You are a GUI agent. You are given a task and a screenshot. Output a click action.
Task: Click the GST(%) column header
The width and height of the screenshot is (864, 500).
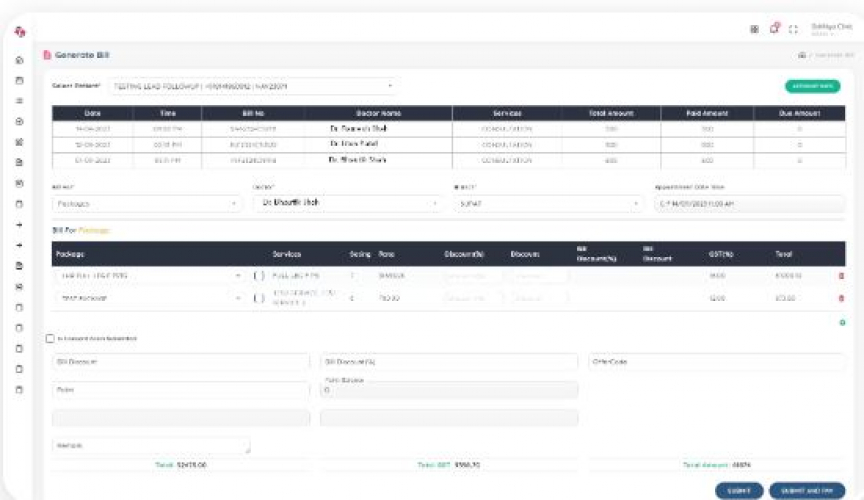tap(721, 254)
